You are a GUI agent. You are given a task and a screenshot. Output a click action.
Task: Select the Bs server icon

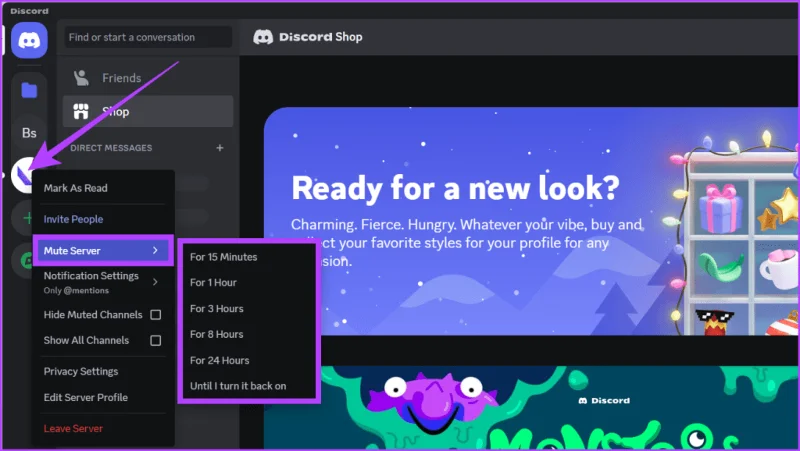coord(29,133)
